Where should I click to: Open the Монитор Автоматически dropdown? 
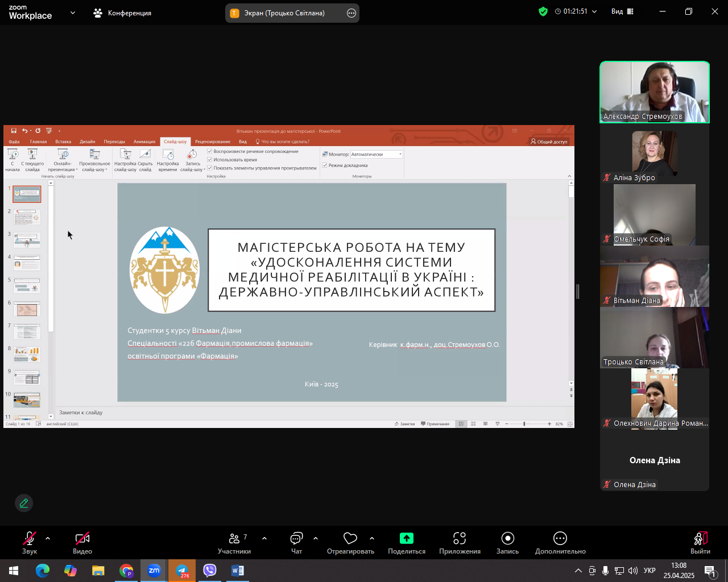pos(377,154)
